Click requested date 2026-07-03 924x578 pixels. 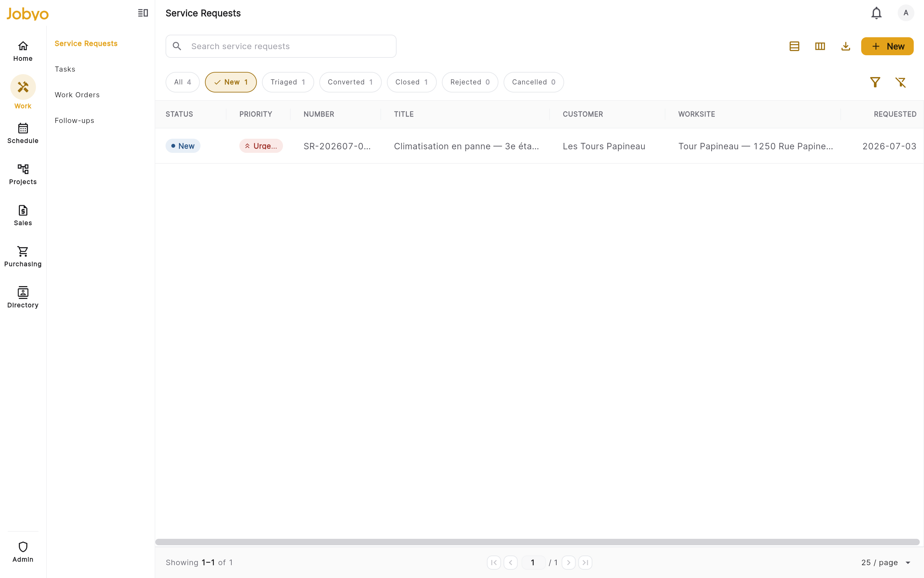889,146
